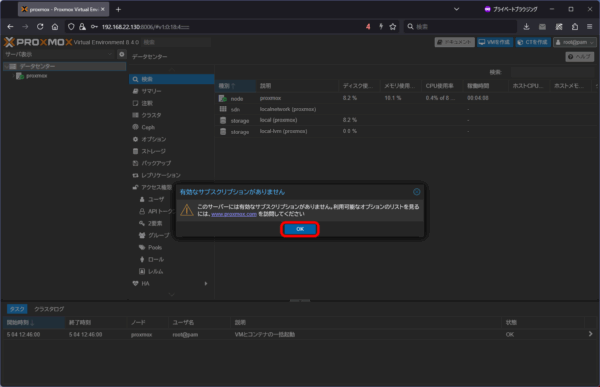600x387 pixels.
Task: Sort by the CPU使用率 column header
Action: click(x=442, y=86)
